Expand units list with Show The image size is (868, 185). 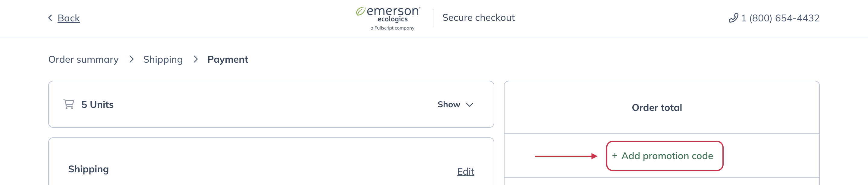click(448, 105)
